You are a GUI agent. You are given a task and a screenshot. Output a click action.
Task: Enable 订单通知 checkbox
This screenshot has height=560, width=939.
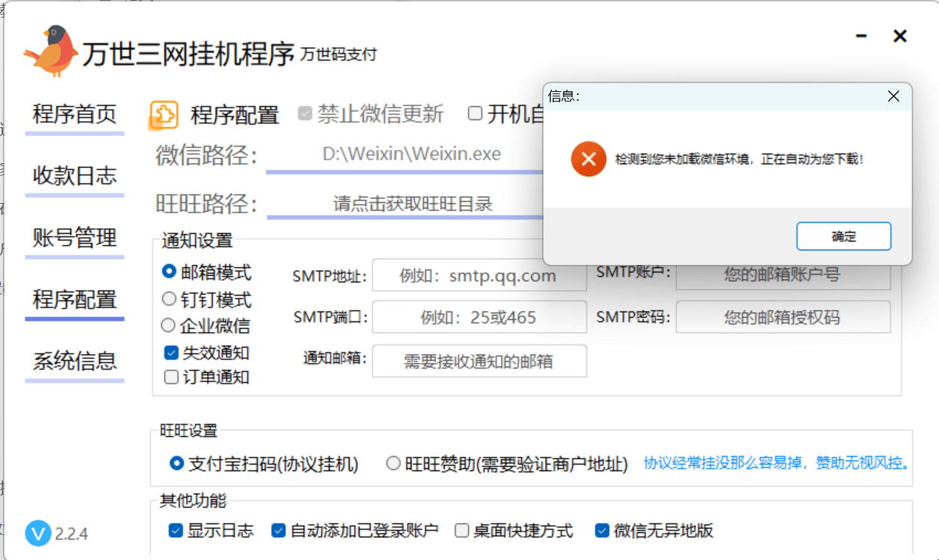(x=206, y=378)
